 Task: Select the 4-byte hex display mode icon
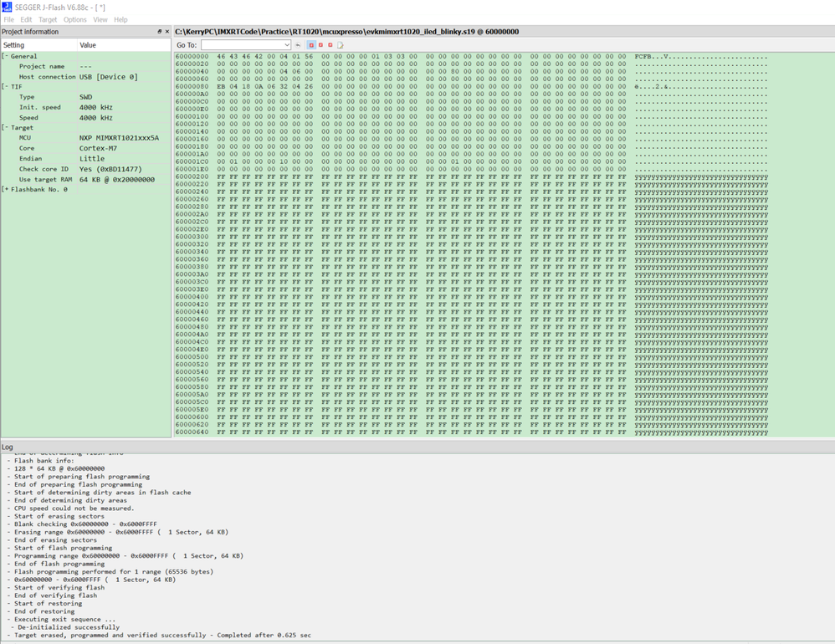330,44
